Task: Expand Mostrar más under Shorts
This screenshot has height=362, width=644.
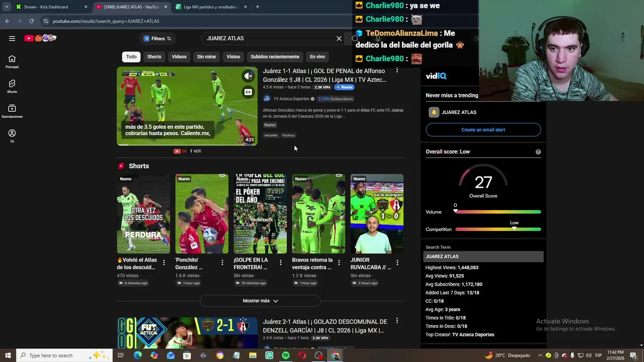Action: point(260,301)
